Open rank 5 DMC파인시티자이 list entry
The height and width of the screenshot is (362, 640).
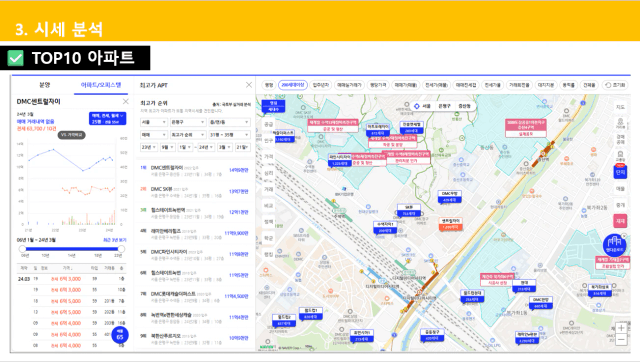tap(195, 254)
